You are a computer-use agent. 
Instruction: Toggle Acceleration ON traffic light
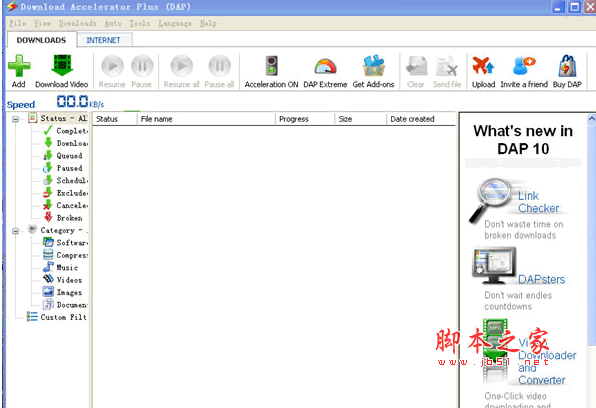(271, 66)
